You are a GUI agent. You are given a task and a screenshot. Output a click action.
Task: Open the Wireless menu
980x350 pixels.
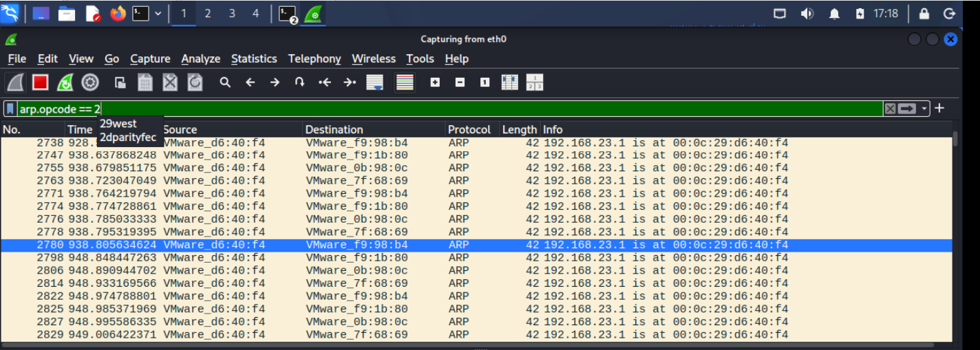(x=374, y=58)
